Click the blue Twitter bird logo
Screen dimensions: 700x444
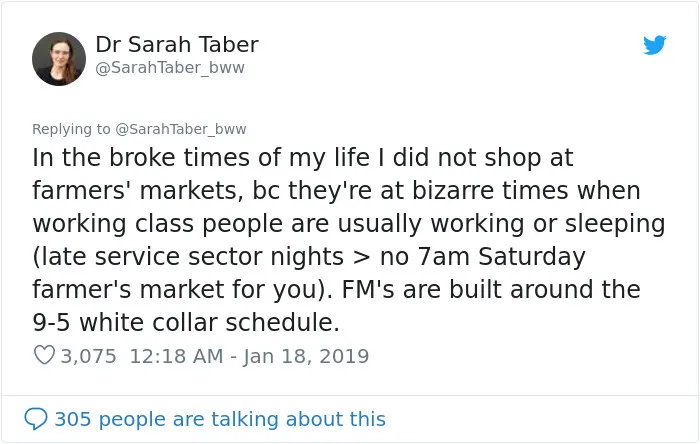click(654, 45)
